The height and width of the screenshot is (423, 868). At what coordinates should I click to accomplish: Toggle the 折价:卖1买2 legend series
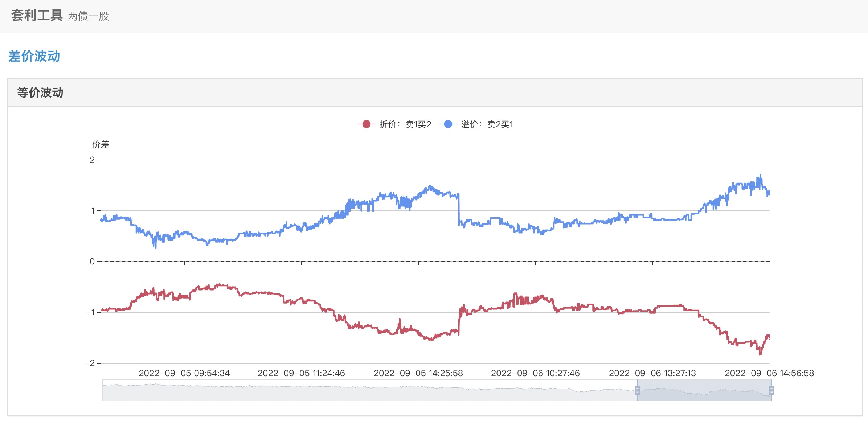coord(405,124)
